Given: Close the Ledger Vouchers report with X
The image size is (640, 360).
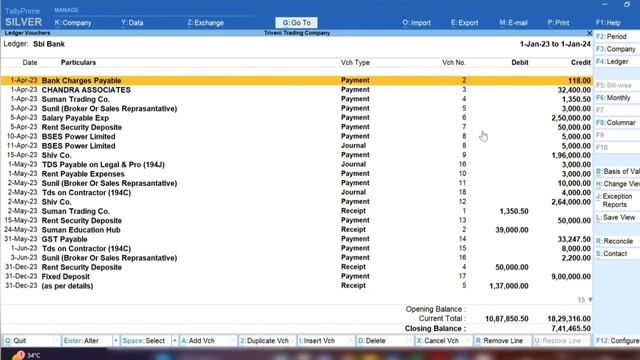Looking at the screenshot, I should tap(589, 33).
